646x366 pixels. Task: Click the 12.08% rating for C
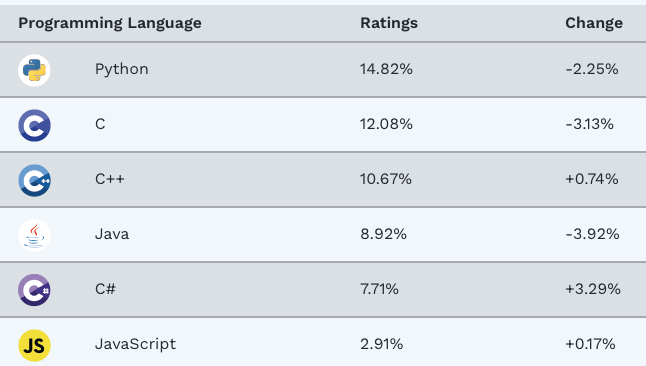click(x=386, y=124)
